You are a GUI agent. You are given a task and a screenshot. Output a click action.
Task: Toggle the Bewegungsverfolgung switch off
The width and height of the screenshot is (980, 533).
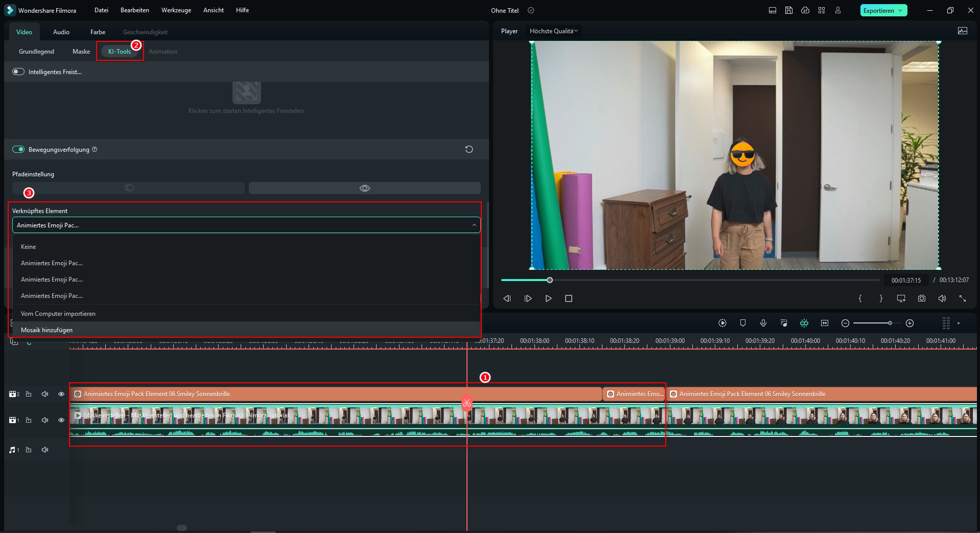[18, 149]
